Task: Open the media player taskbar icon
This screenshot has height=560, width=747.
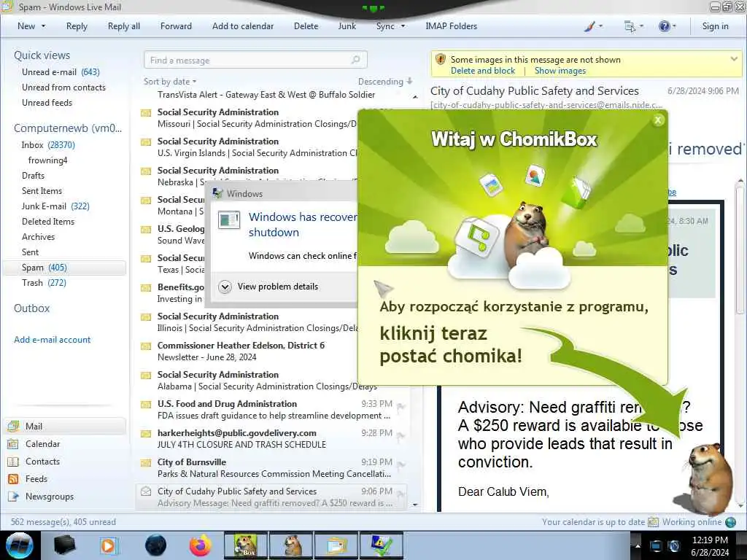Action: (109, 545)
